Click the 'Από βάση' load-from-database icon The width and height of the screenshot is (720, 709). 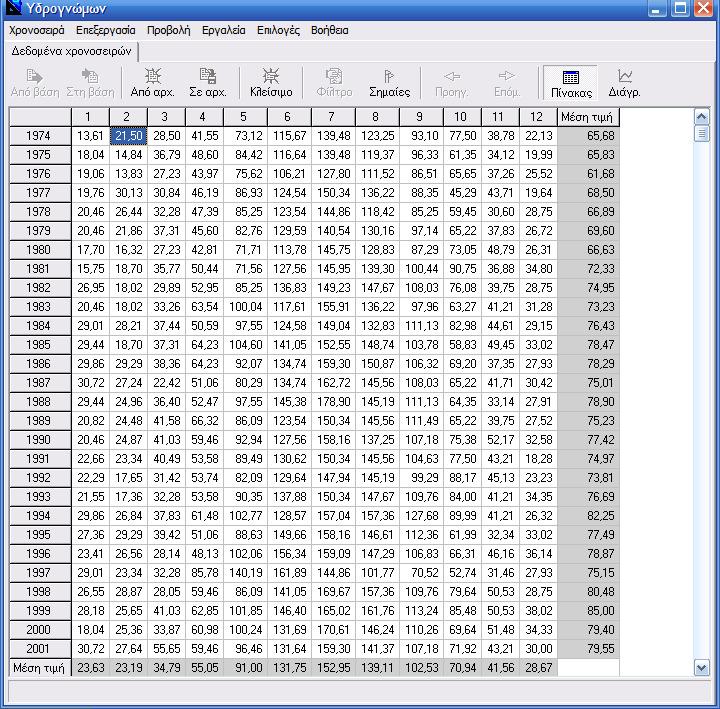(34, 83)
